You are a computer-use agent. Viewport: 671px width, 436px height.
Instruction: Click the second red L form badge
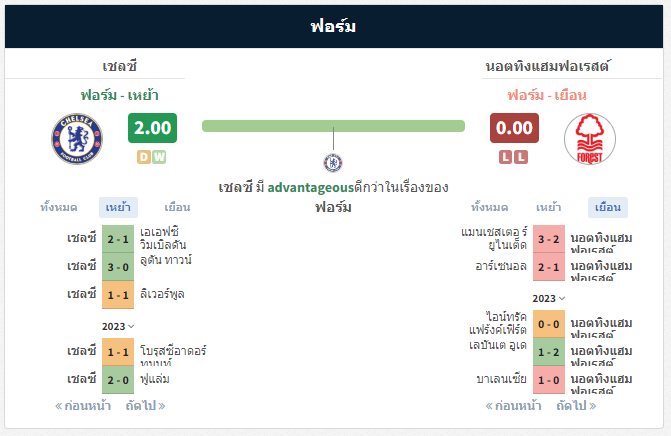521,157
